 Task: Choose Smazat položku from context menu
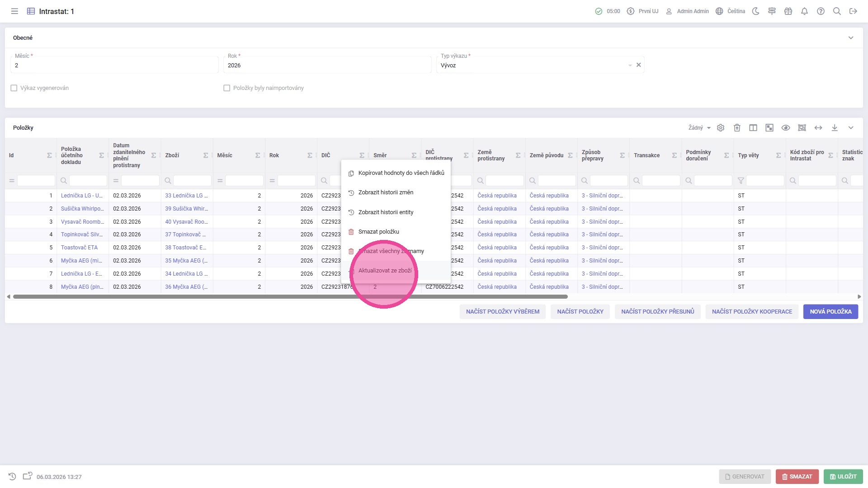[x=378, y=232]
